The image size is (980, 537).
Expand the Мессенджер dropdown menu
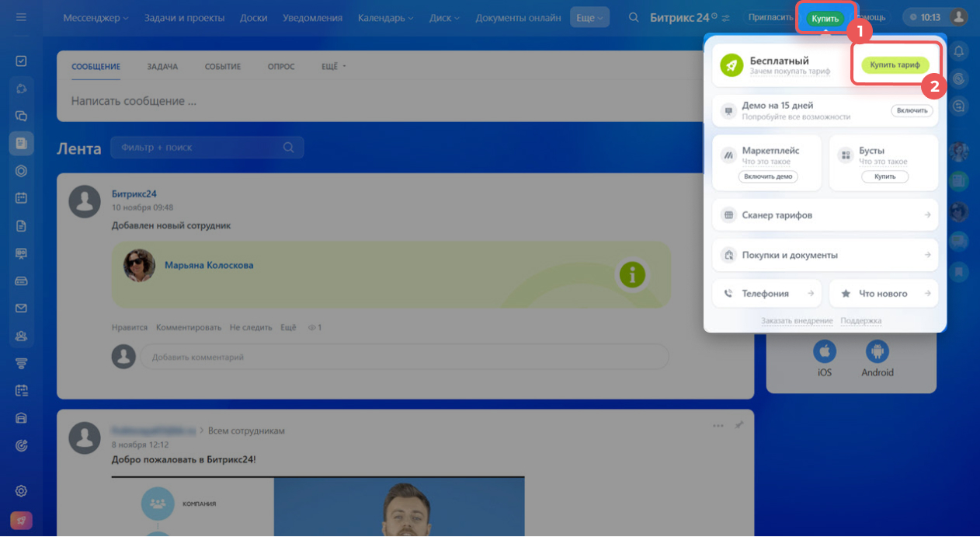tap(96, 17)
